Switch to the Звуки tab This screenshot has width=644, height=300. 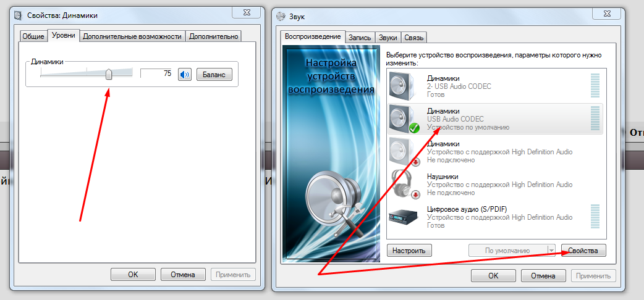(x=388, y=38)
